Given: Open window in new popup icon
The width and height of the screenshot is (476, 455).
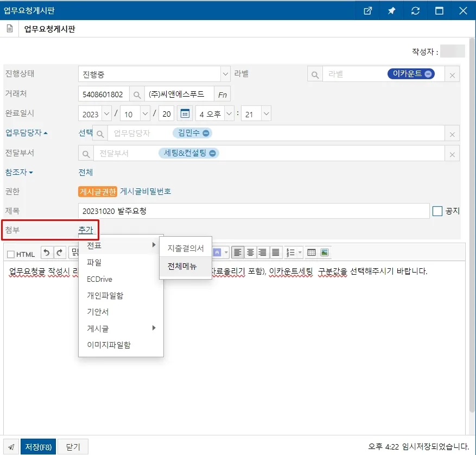Looking at the screenshot, I should click(367, 11).
